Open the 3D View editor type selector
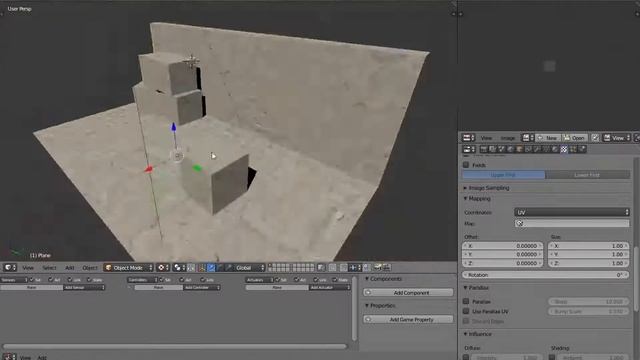 (x=10, y=268)
